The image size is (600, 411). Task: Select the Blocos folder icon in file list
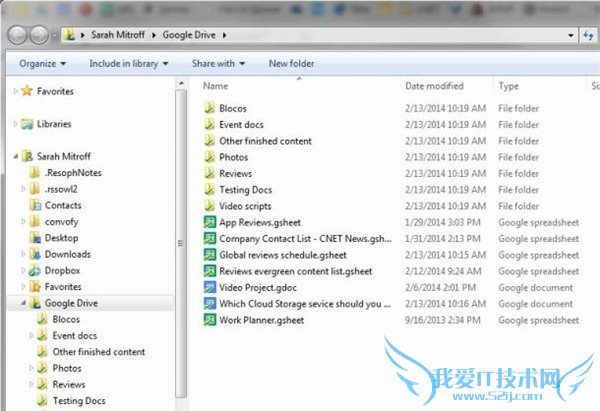(x=209, y=108)
